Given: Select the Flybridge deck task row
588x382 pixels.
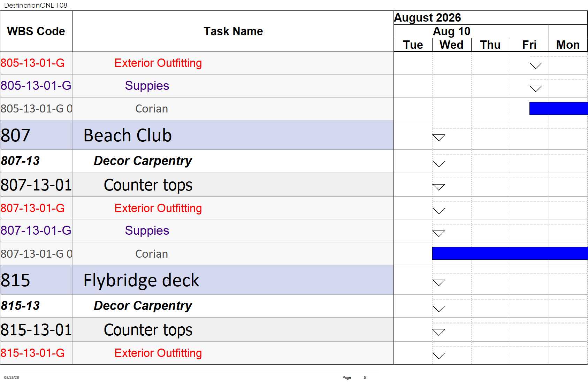Looking at the screenshot, I should point(197,280).
